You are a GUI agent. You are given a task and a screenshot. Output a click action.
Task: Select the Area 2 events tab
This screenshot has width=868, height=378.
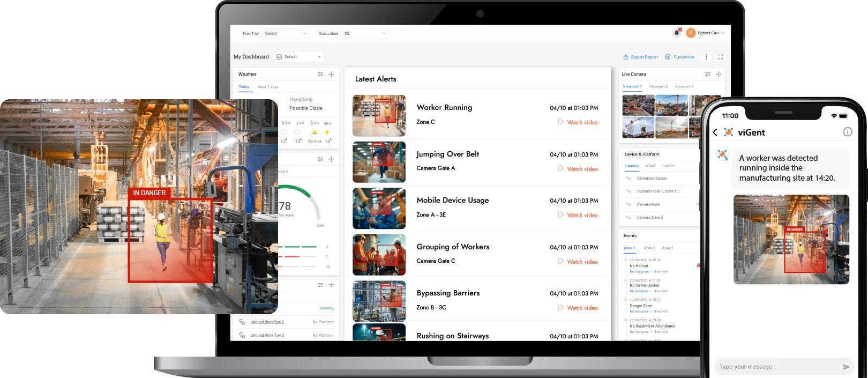[x=649, y=248]
